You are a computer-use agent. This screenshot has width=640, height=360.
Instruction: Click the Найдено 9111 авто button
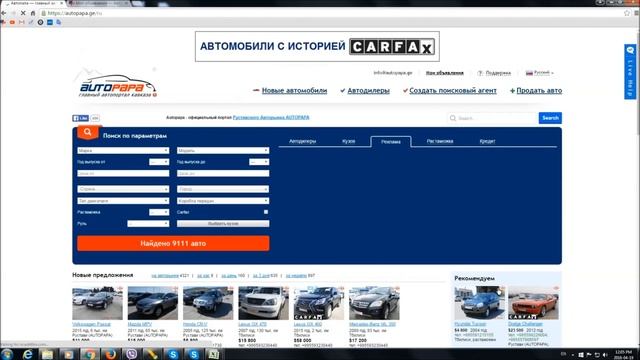point(173,243)
